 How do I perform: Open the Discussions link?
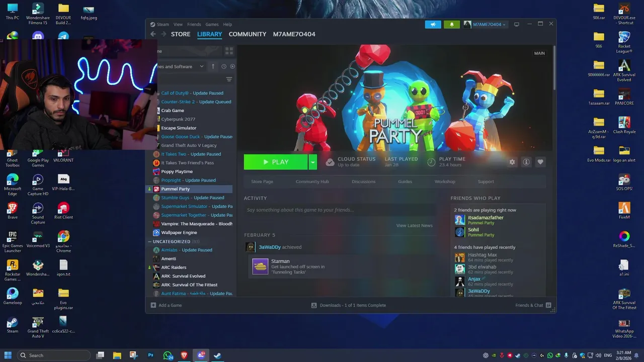[363, 182]
